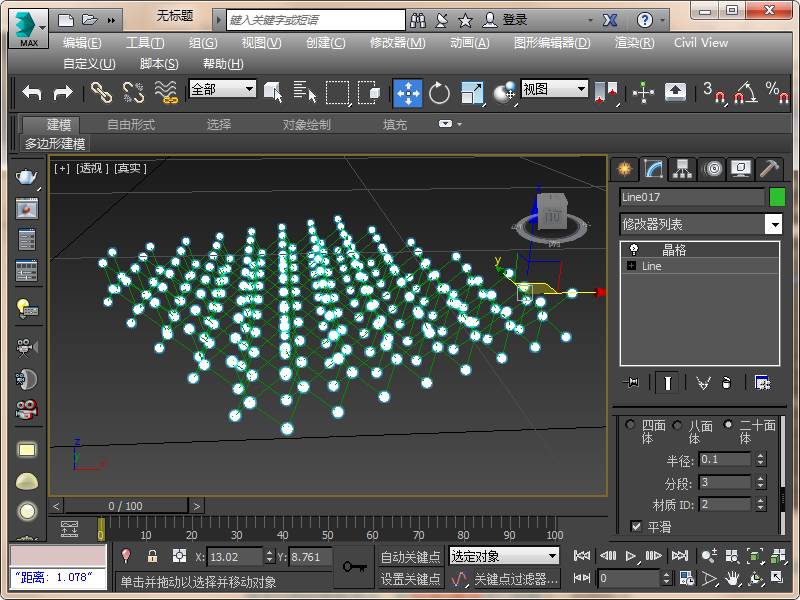Open the 全部 selection filter dropdown
Screen dimensions: 800x600
point(223,89)
